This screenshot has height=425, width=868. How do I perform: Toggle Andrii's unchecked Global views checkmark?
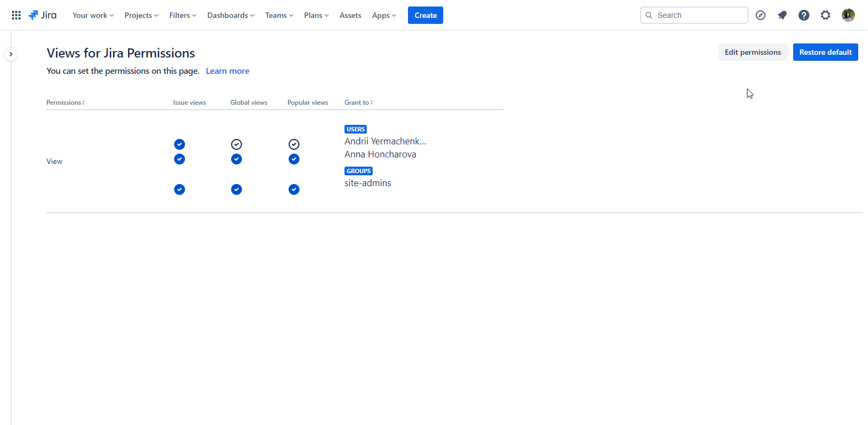[x=237, y=144]
